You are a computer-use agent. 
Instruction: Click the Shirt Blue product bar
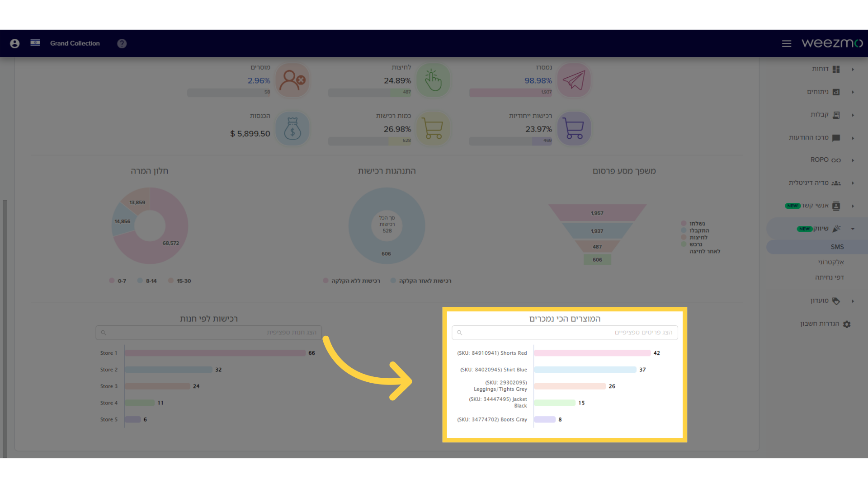585,370
